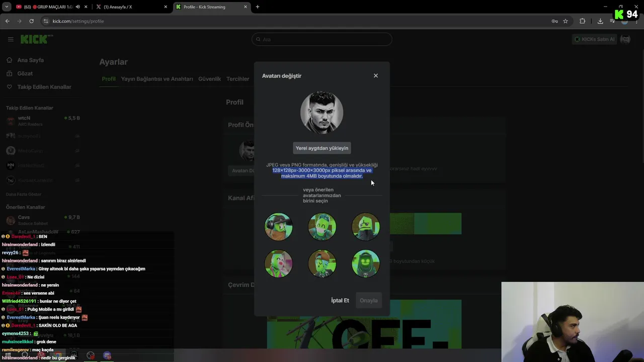Select the bottom-right glowing green avatar
644x362 pixels.
pos(366,263)
